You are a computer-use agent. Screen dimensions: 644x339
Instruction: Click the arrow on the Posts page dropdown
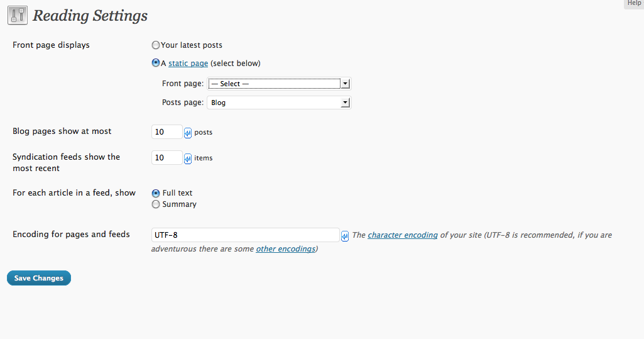pyautogui.click(x=346, y=103)
